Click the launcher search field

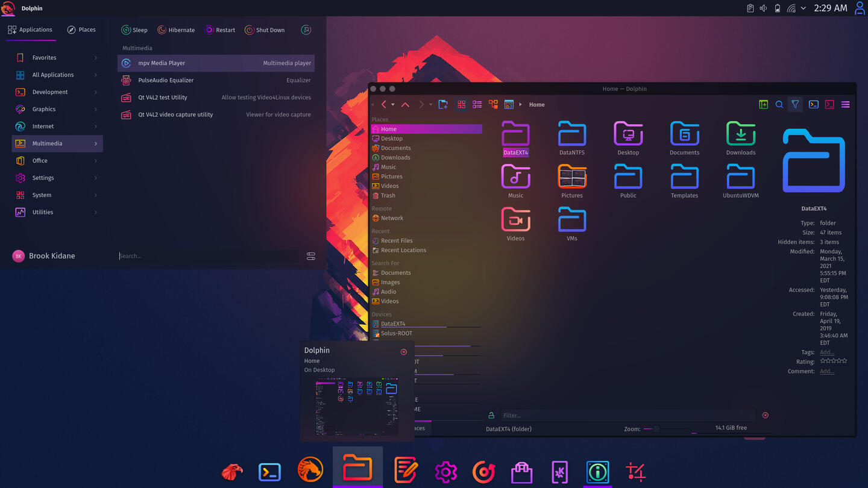pos(208,256)
